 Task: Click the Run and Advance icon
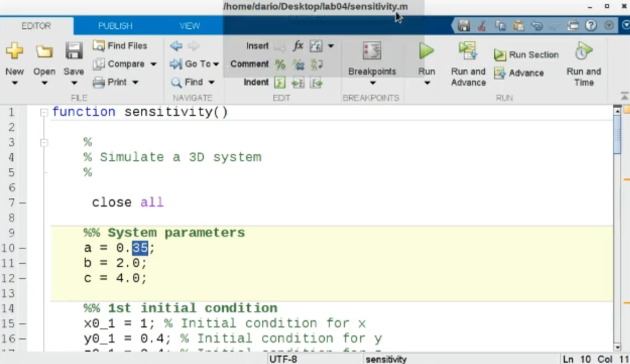pyautogui.click(x=468, y=52)
